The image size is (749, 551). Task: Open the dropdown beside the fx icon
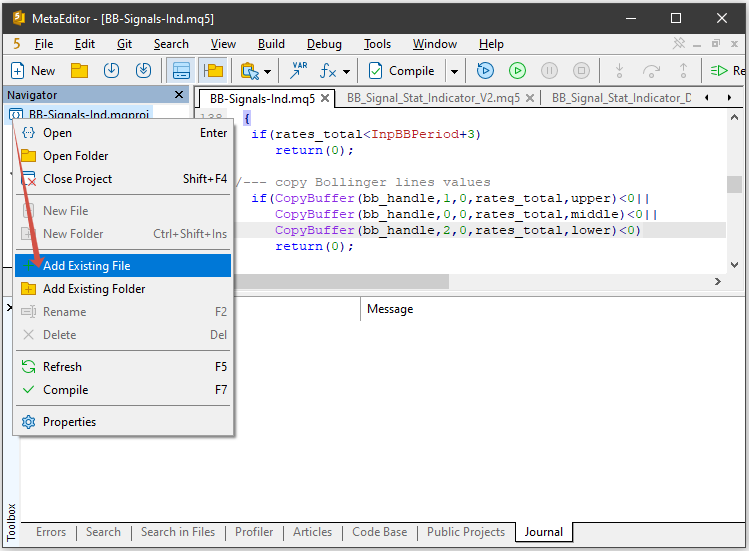[346, 72]
